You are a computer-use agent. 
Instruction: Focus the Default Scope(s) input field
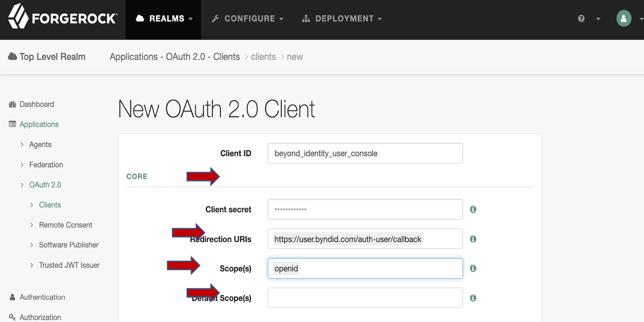[x=365, y=298]
